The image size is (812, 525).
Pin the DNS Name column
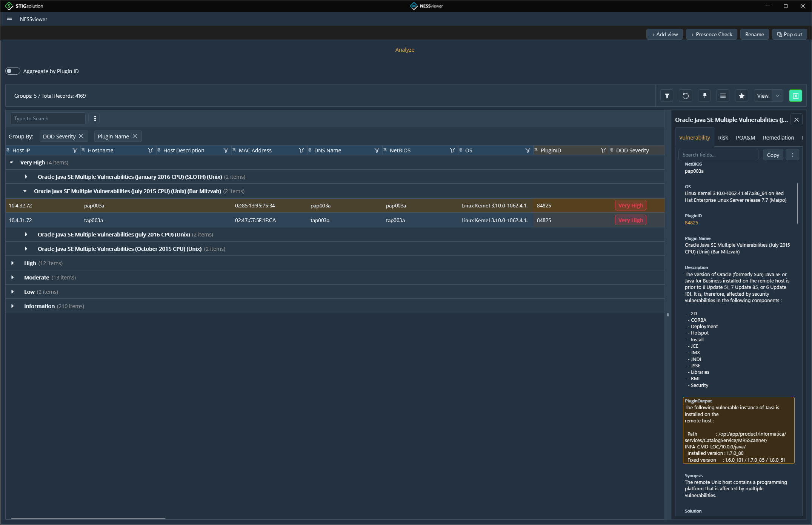310,150
